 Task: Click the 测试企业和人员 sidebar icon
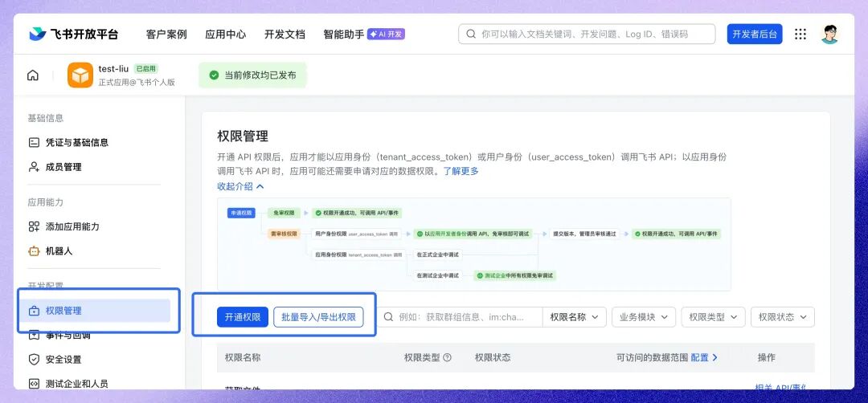(34, 384)
